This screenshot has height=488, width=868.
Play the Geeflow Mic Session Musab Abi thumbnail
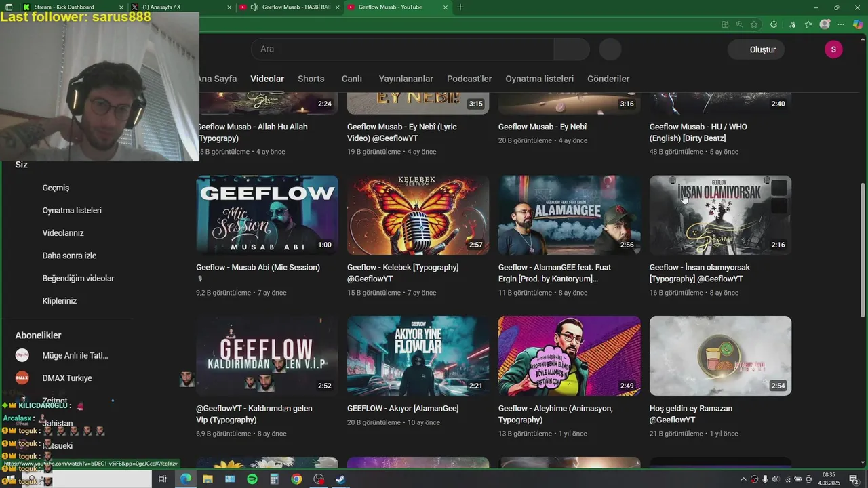click(267, 215)
